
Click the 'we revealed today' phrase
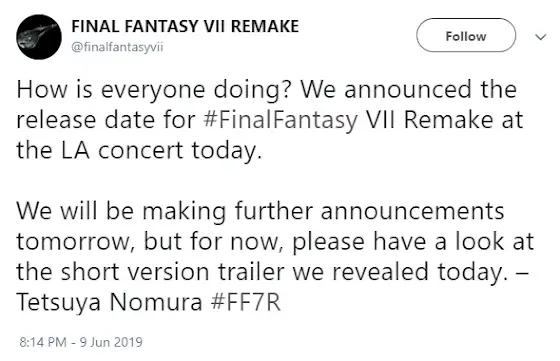(x=400, y=272)
